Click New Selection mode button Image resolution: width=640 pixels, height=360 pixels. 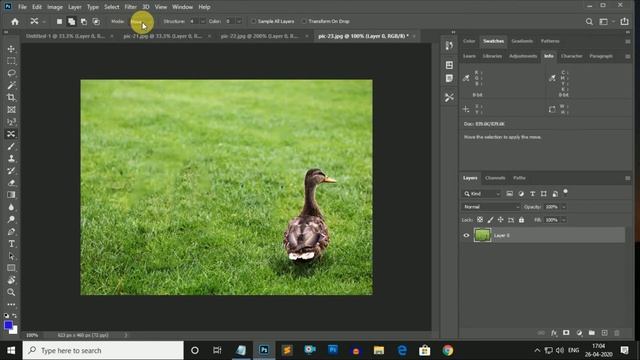coord(59,22)
